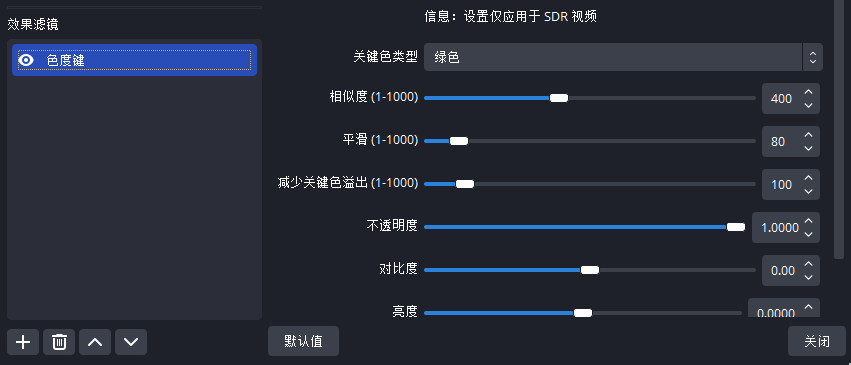This screenshot has width=851, height=365.
Task: Add a new effect filter with plus icon
Action: pos(23,342)
